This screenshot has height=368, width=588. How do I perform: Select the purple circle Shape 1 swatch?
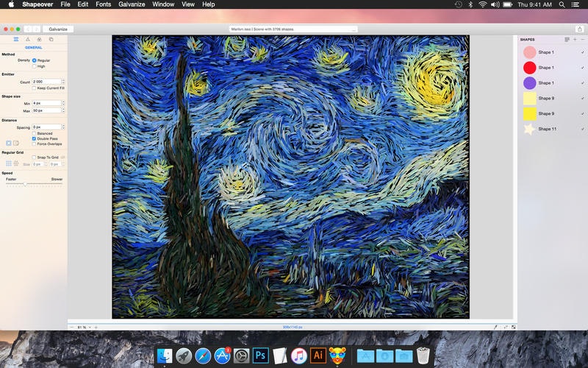[x=529, y=83]
